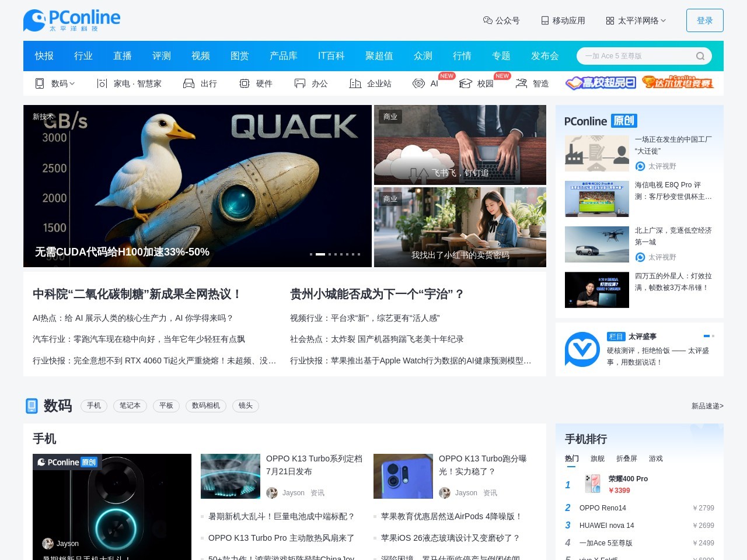Click the 登录 login button

(704, 20)
